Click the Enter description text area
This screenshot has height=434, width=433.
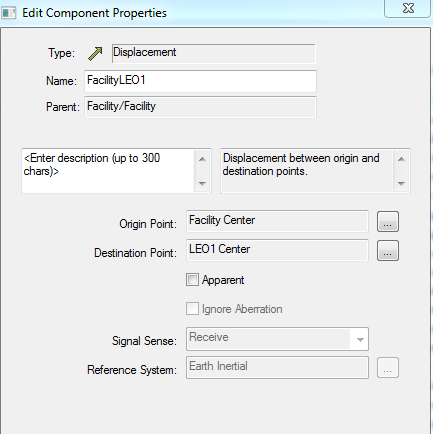(109, 171)
